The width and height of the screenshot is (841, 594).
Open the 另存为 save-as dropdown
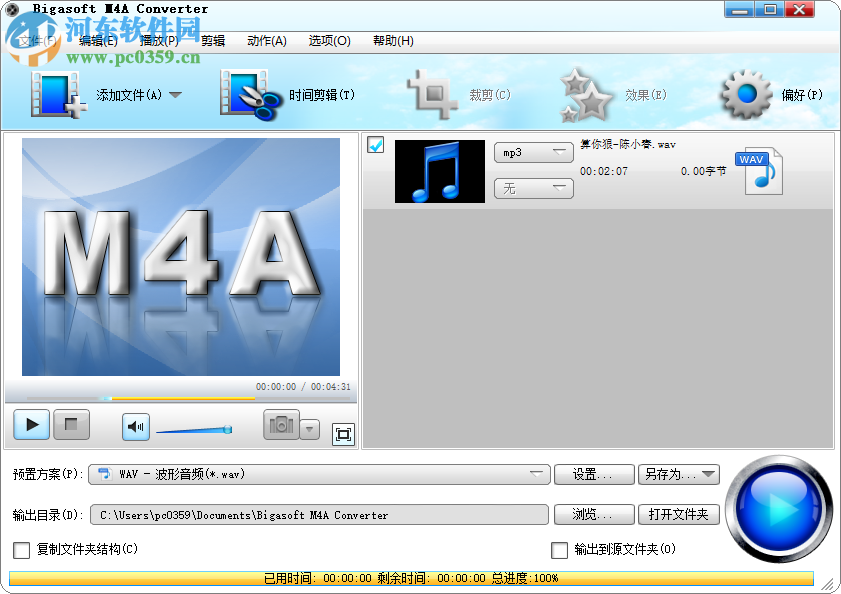(x=709, y=475)
